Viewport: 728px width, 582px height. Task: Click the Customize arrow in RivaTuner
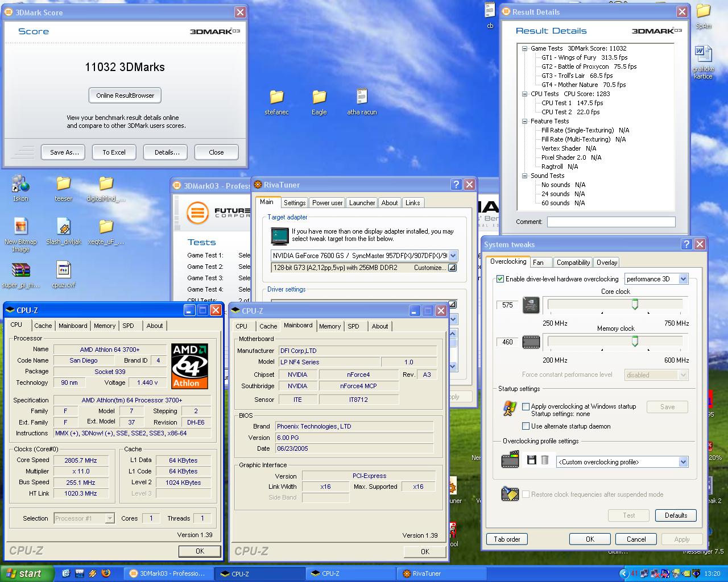tap(452, 268)
